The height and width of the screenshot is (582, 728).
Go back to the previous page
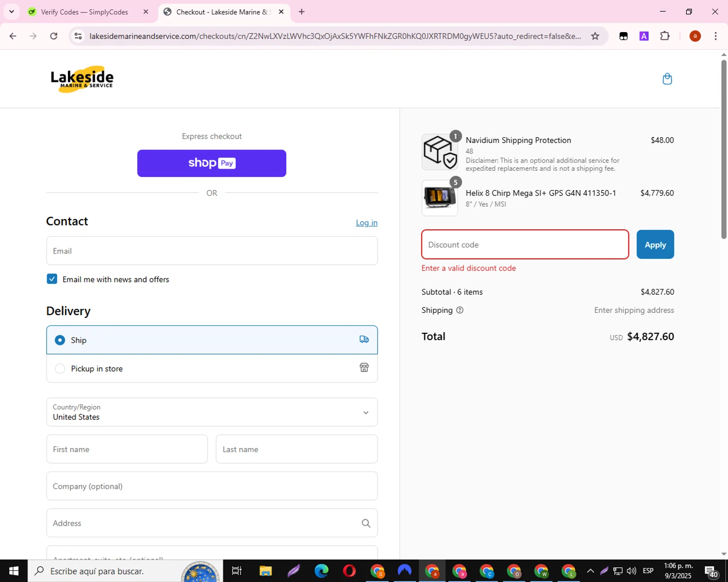tap(13, 36)
